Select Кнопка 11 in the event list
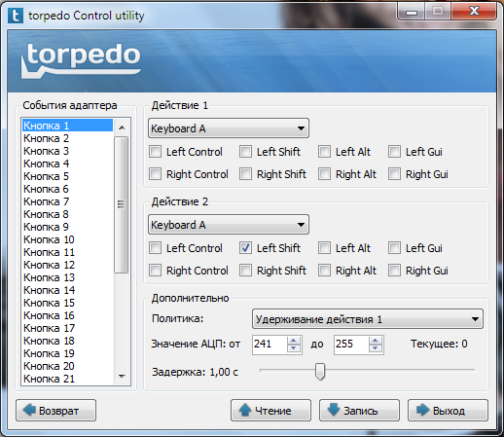 pyautogui.click(x=68, y=252)
